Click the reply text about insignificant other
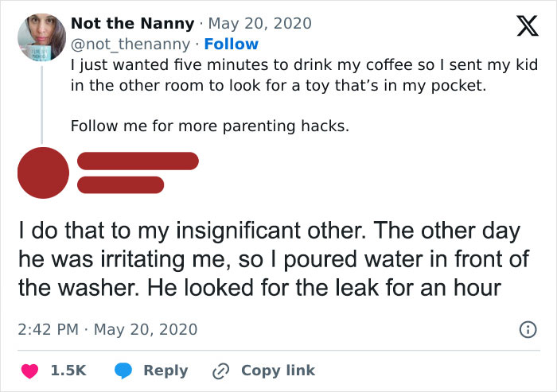557x392 pixels. (271, 259)
